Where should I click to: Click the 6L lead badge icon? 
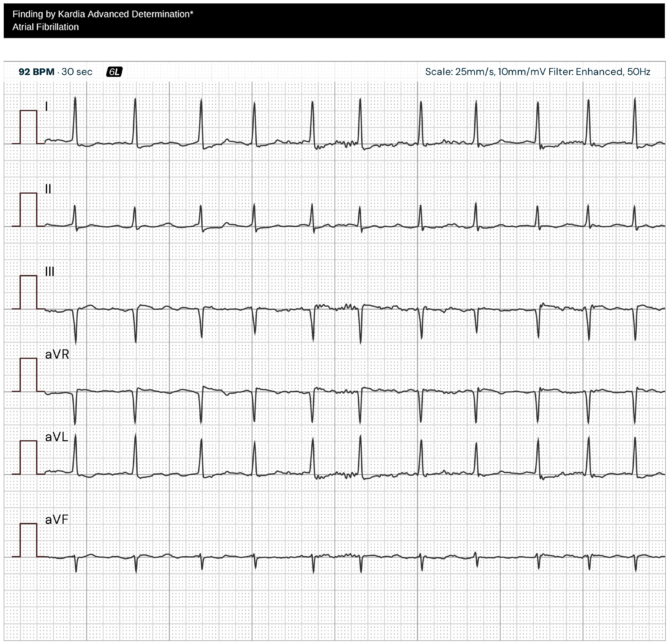tap(114, 72)
